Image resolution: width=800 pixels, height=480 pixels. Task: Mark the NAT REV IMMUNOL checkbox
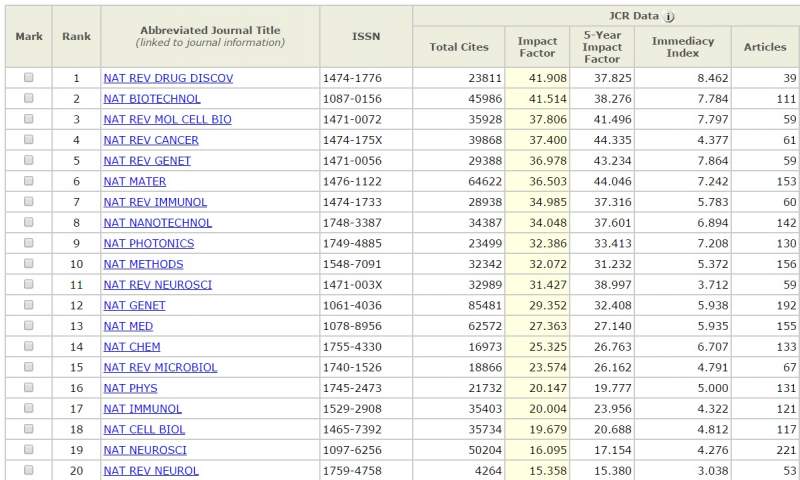(x=29, y=201)
